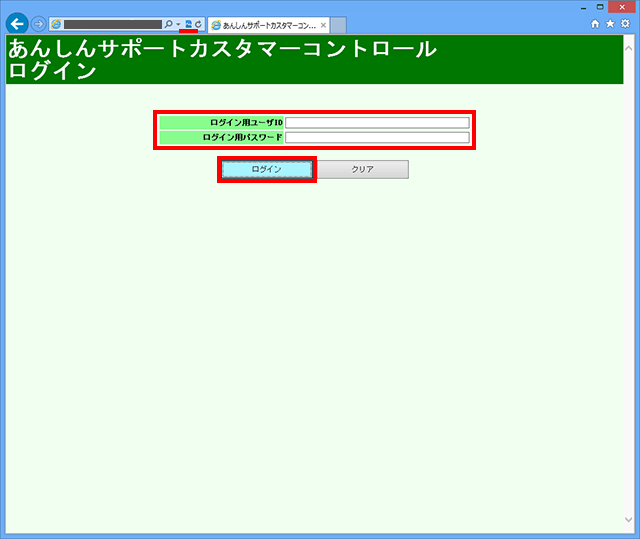The height and width of the screenshot is (539, 640).
Task: Open the tools gear menu
Action: (x=625, y=24)
